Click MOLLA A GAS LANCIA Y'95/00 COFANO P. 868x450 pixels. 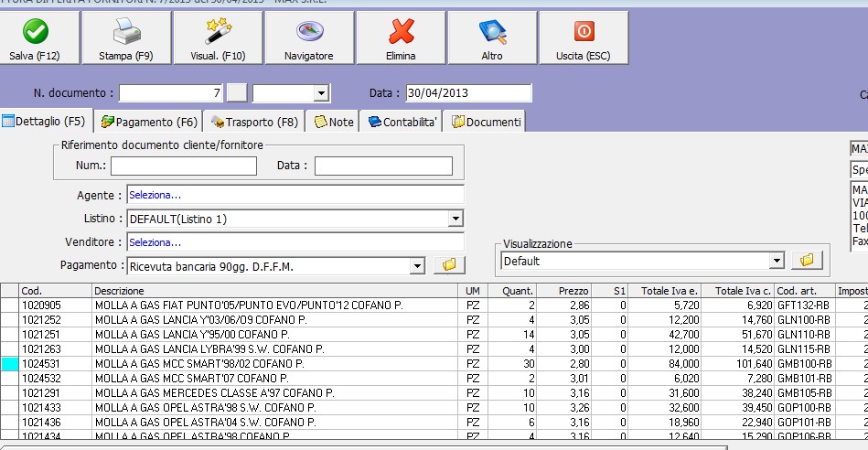(192, 335)
